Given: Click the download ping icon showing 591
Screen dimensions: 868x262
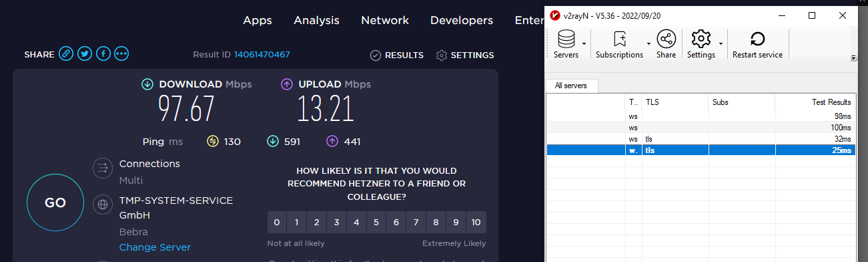Looking at the screenshot, I should coord(272,142).
